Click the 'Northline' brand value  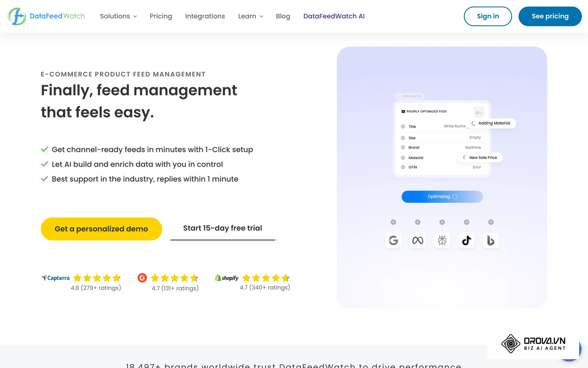473,148
